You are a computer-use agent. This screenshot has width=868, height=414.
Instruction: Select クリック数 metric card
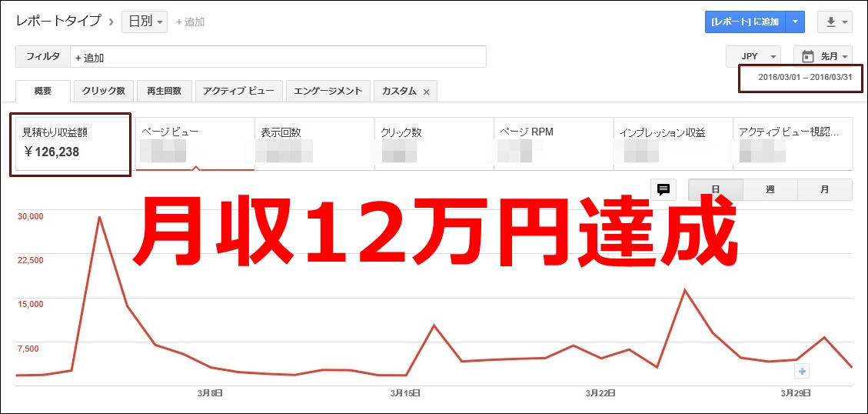[434, 144]
